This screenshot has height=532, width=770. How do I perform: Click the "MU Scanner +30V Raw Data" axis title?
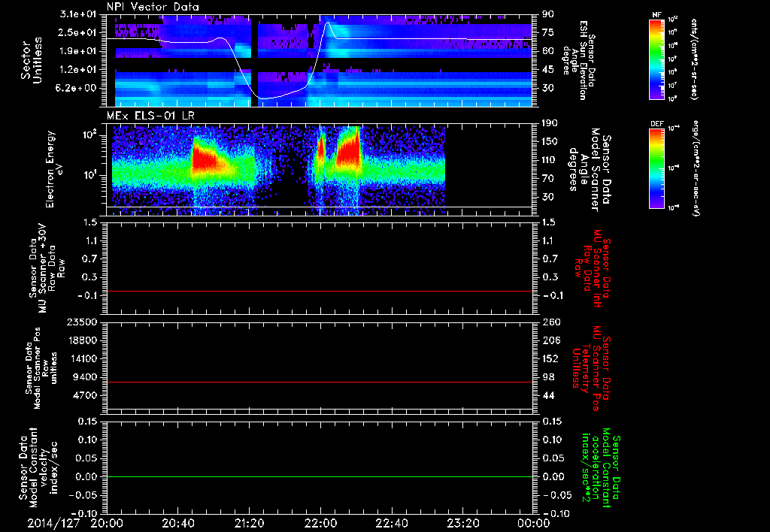[x=47, y=268]
